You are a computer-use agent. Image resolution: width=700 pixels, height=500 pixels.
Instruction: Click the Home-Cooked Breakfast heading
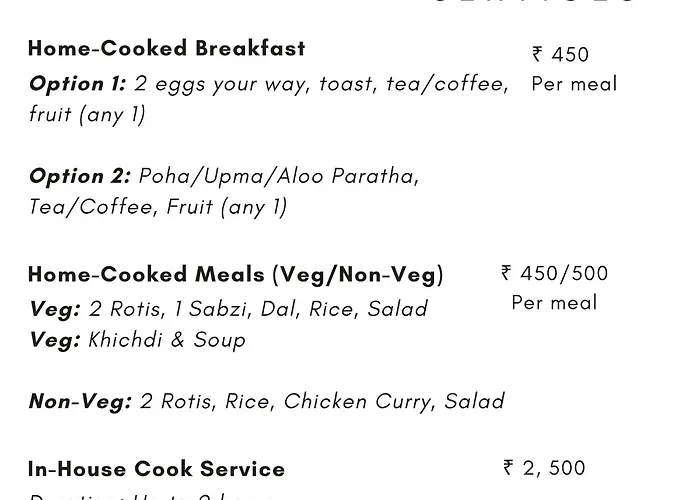(x=167, y=48)
